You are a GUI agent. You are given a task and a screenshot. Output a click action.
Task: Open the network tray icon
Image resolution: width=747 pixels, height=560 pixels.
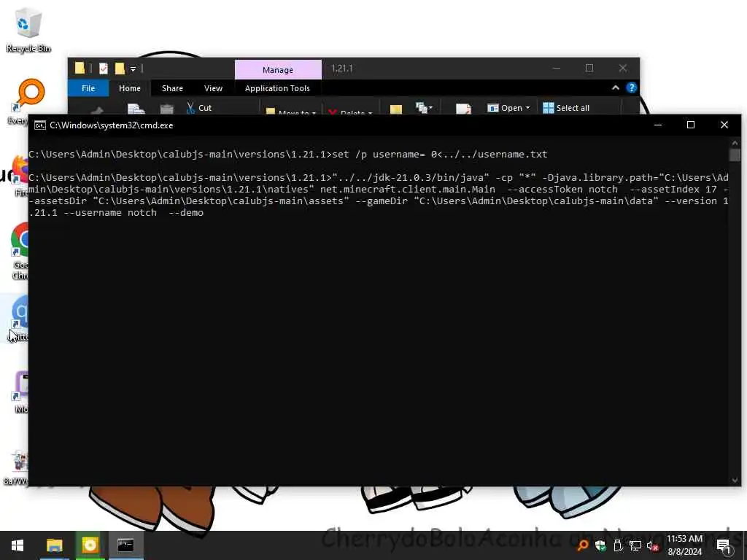(x=635, y=545)
